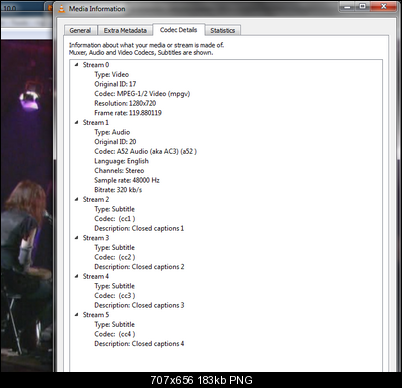Select the Language: English item
The image size is (402, 388).
(x=121, y=161)
